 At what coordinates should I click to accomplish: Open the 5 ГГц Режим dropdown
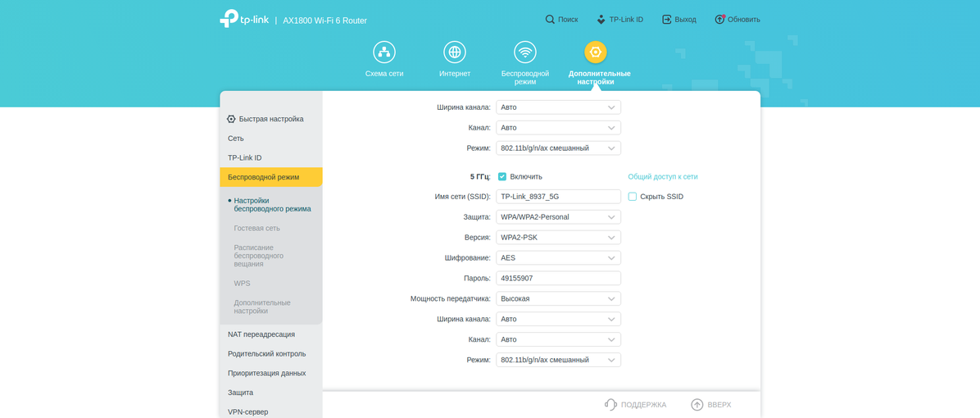pyautogui.click(x=558, y=360)
